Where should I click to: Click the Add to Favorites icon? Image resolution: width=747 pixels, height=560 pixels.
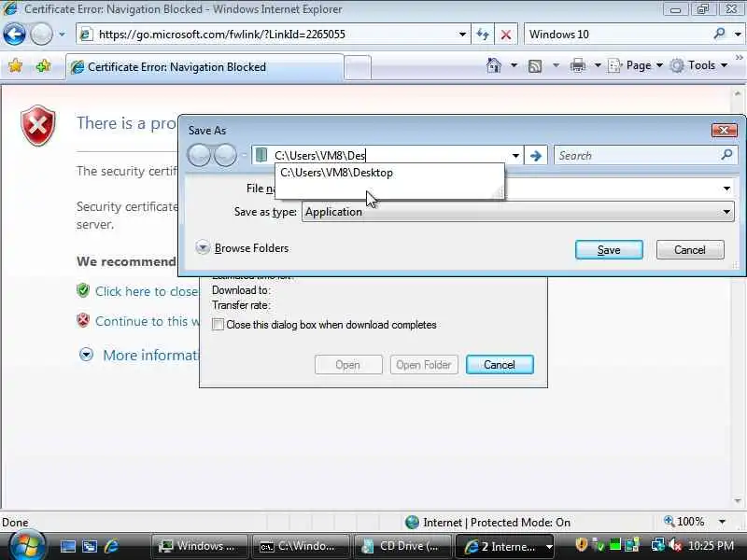(43, 65)
